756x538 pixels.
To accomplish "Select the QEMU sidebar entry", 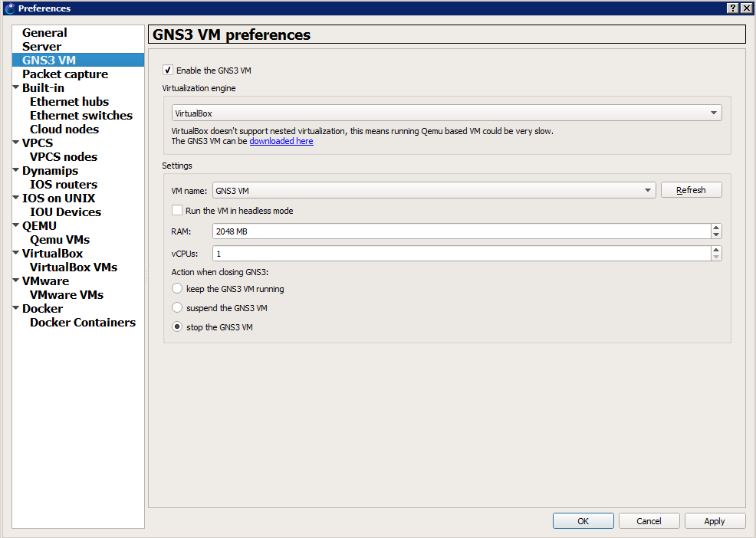I will [39, 225].
